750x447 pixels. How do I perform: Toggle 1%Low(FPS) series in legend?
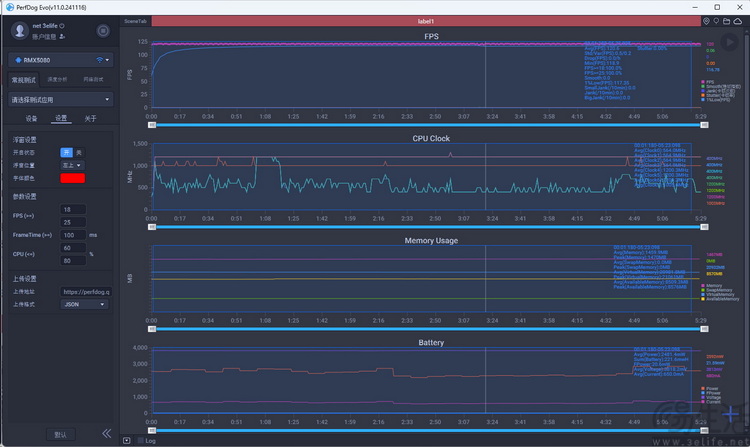pos(716,99)
